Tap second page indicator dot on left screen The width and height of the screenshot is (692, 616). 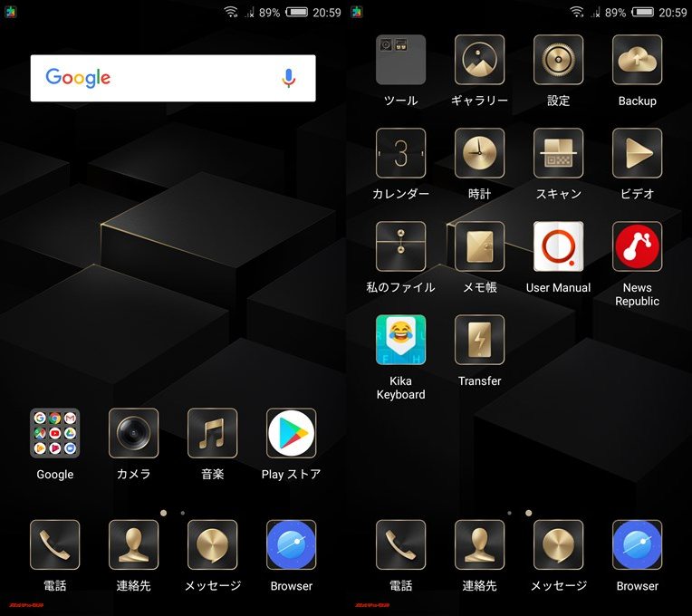tap(183, 513)
